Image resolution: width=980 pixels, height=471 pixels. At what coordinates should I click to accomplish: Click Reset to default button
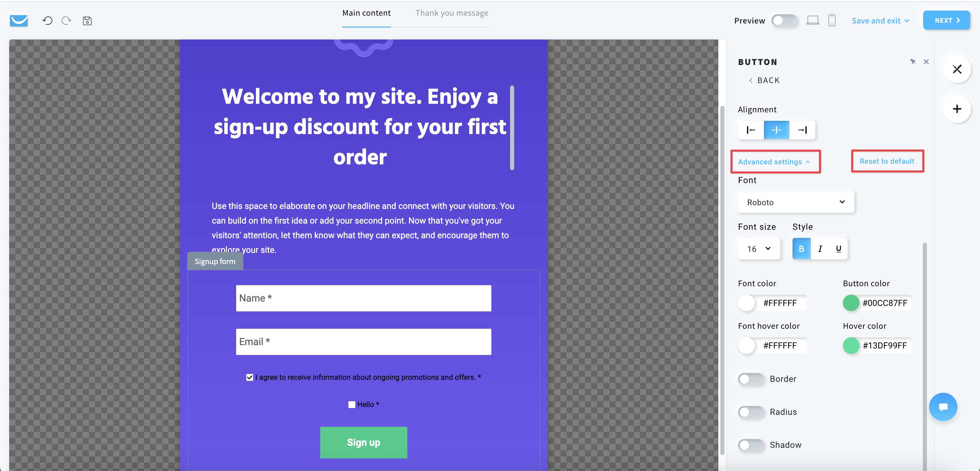pyautogui.click(x=887, y=161)
